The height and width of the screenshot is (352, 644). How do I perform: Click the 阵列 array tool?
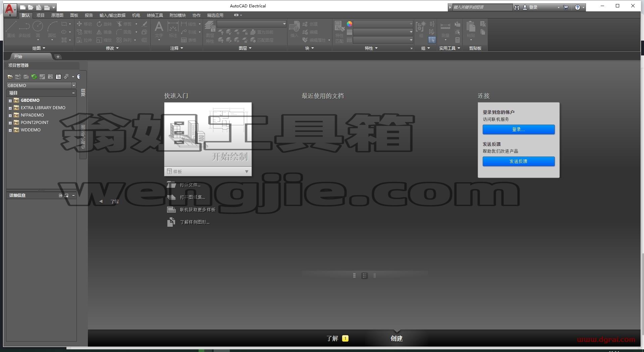[x=124, y=40]
